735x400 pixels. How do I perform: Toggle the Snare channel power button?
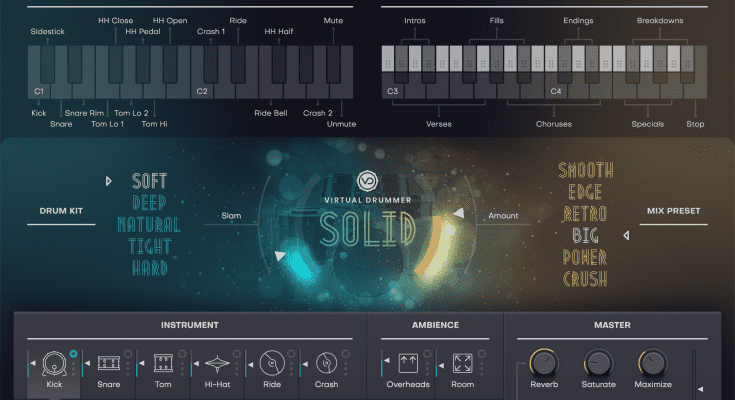tap(128, 353)
